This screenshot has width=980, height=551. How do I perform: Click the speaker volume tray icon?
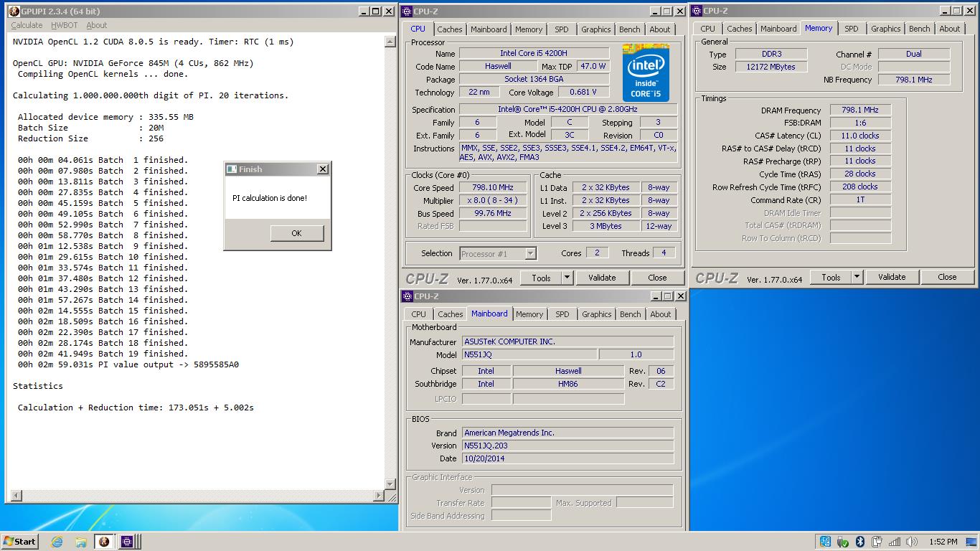coord(912,542)
